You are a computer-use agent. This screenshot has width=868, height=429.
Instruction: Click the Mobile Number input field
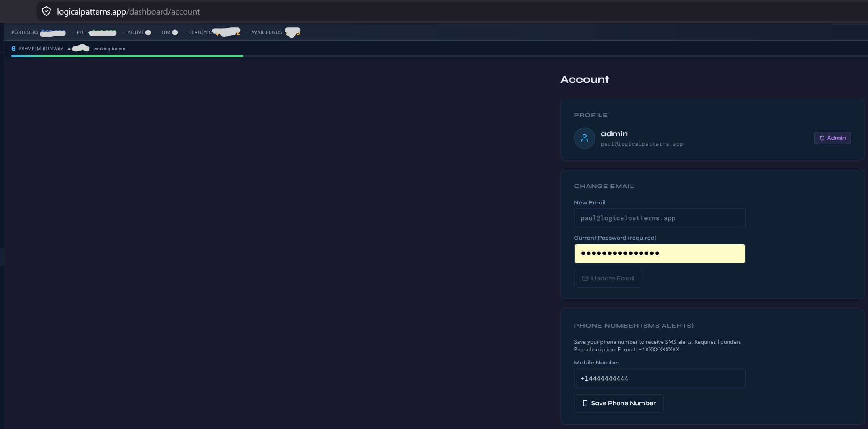(660, 378)
